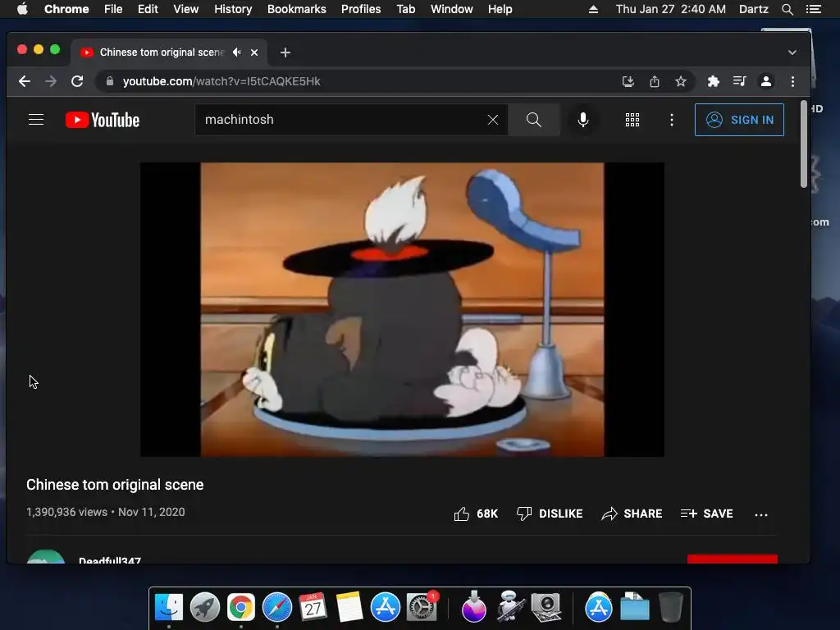Like the video with thumbs up
Image resolution: width=840 pixels, height=630 pixels.
476,514
